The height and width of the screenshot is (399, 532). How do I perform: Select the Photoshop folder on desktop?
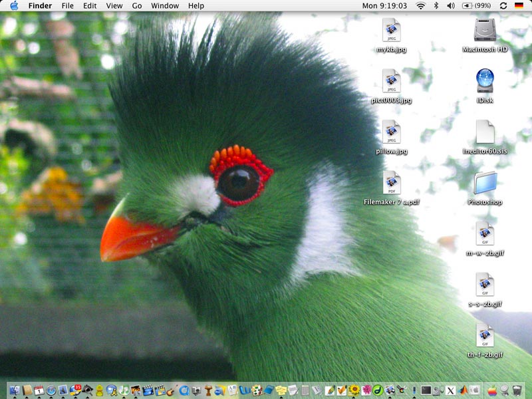(x=485, y=183)
